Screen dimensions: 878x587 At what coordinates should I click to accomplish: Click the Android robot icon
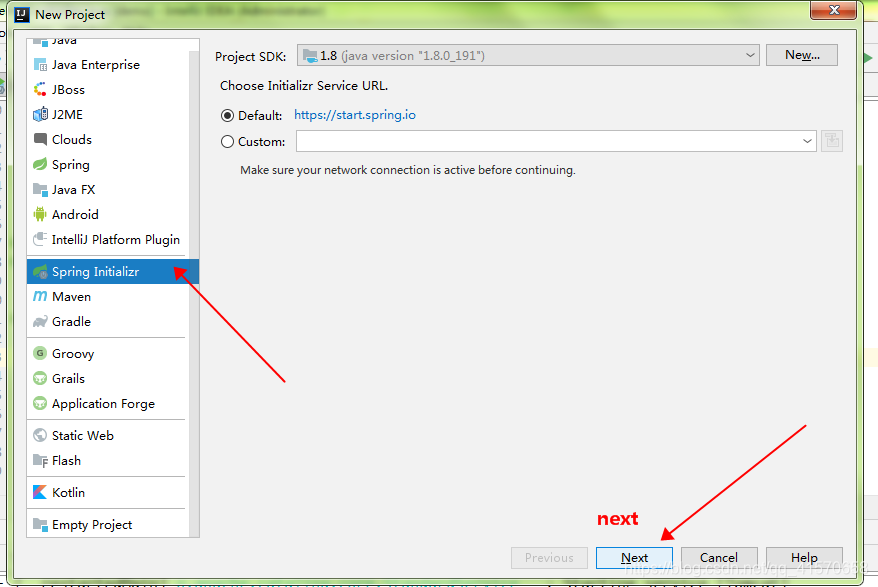point(40,215)
